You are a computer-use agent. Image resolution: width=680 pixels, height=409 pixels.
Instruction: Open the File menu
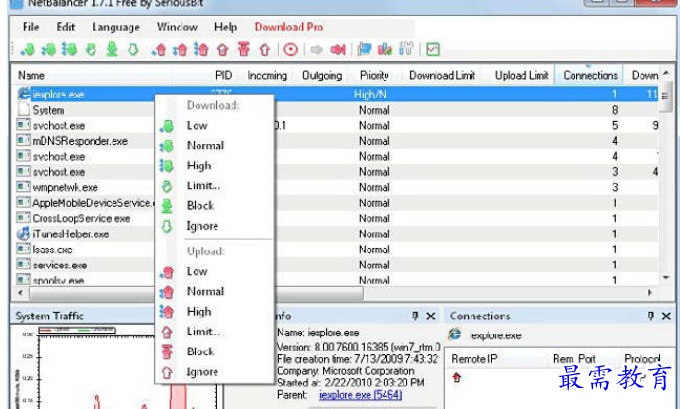pos(32,27)
